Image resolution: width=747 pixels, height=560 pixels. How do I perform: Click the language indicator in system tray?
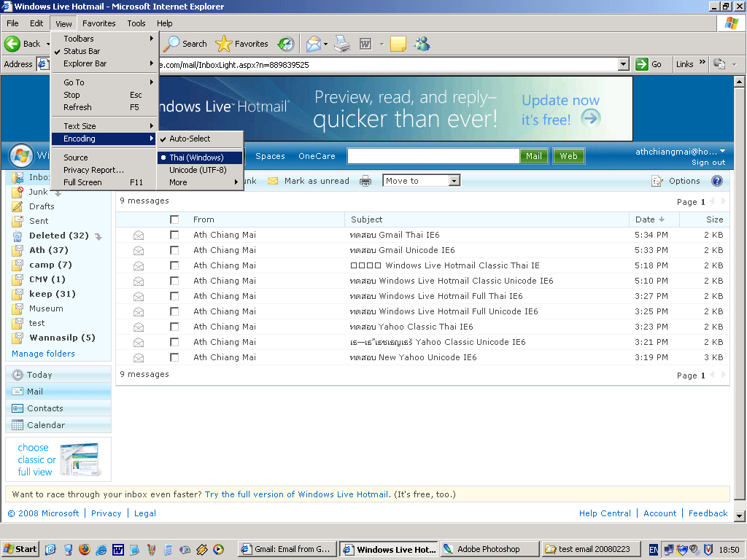point(654,550)
